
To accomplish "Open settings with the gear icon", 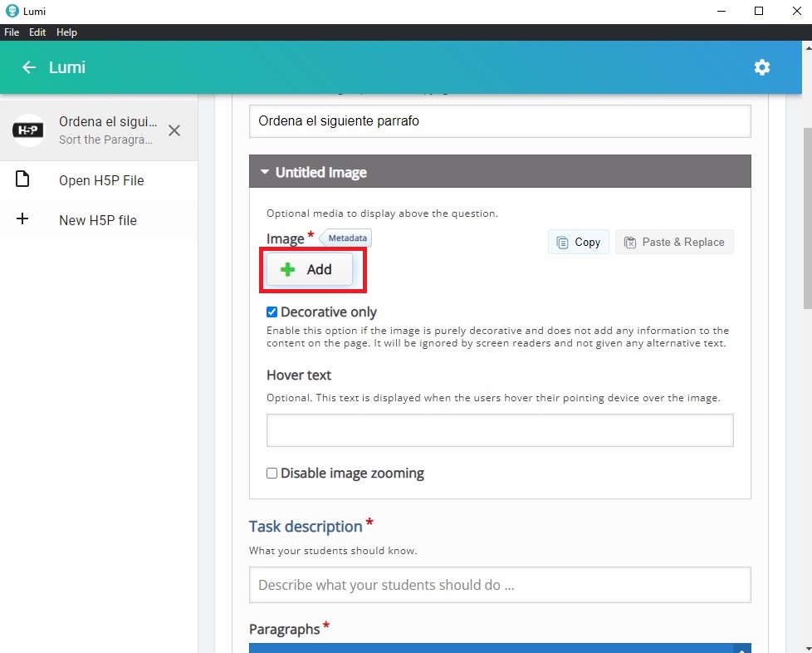I will (761, 67).
